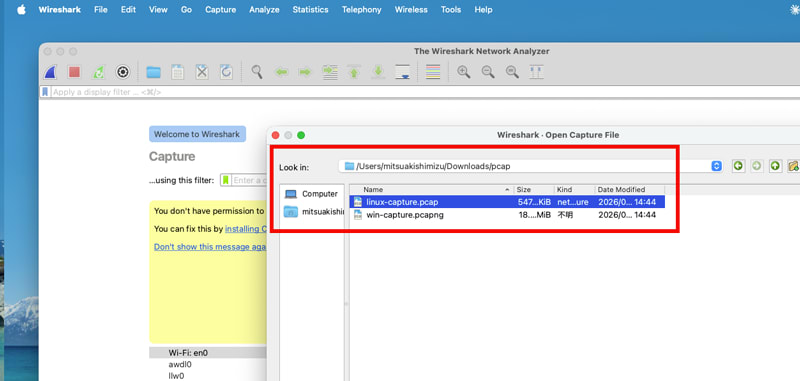Click the parent directory up arrow icon
The width and height of the screenshot is (800, 381).
[x=776, y=166]
